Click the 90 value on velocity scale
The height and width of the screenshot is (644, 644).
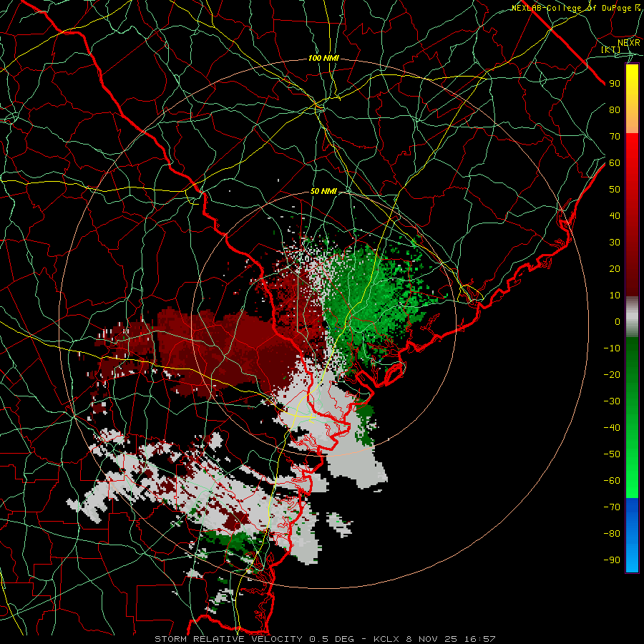pyautogui.click(x=615, y=84)
